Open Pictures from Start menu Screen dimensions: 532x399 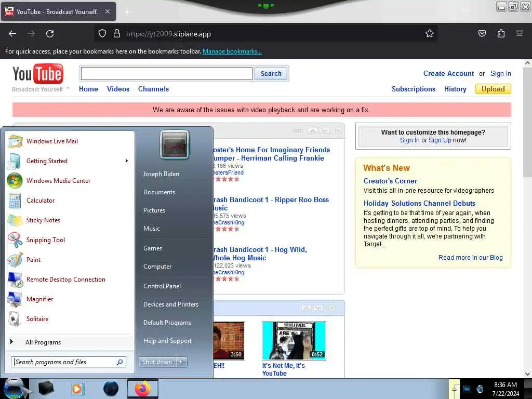coord(154,210)
